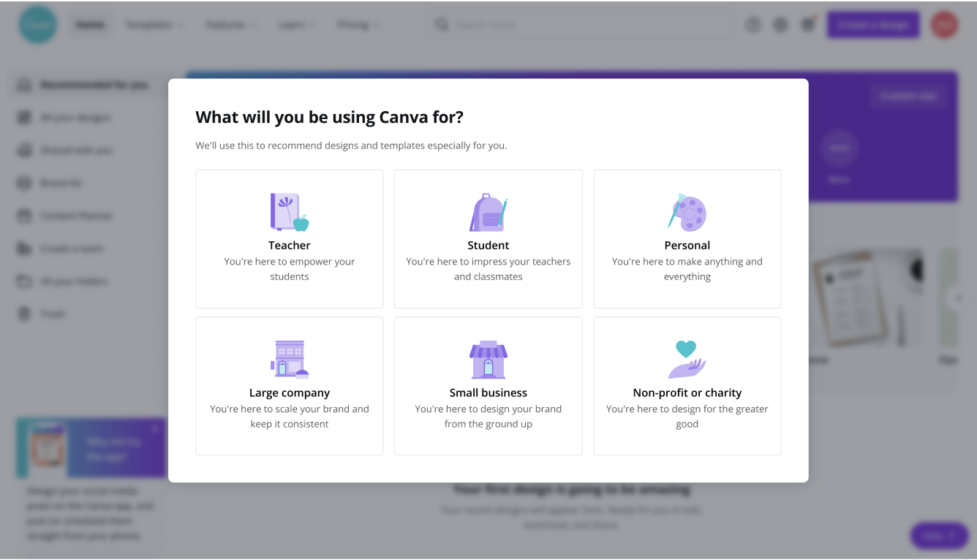
Task: Click the notifications icon with red dot
Action: pos(808,25)
